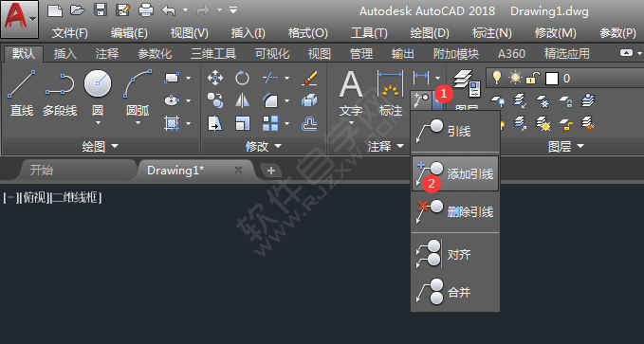Viewport: 644px width, 344px height.
Task: Select the Rotate tool icon
Action: point(242,78)
